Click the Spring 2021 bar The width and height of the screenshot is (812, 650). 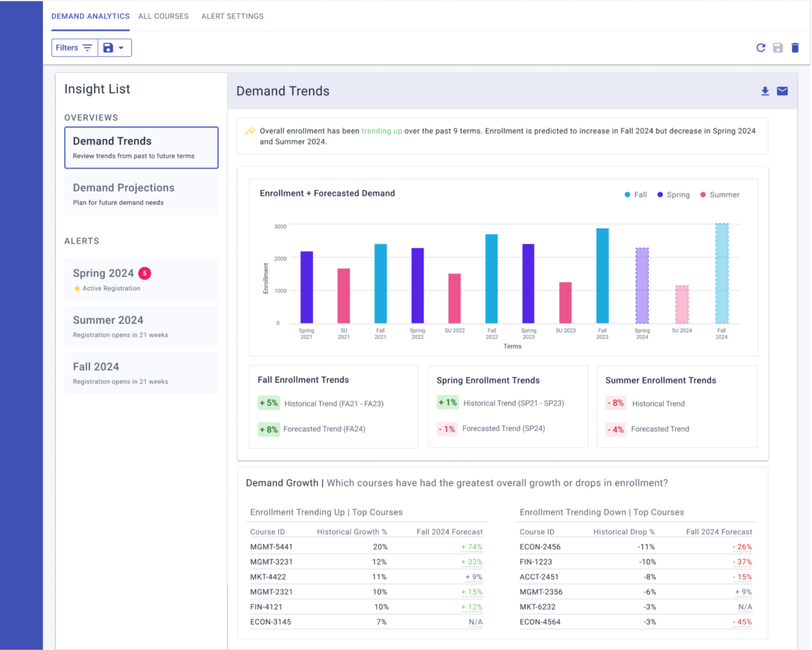click(307, 287)
